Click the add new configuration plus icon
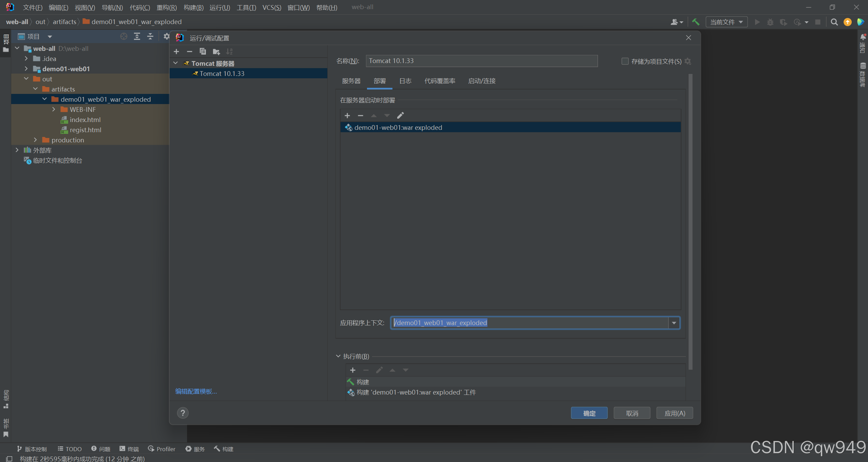The image size is (868, 462). pyautogui.click(x=176, y=52)
